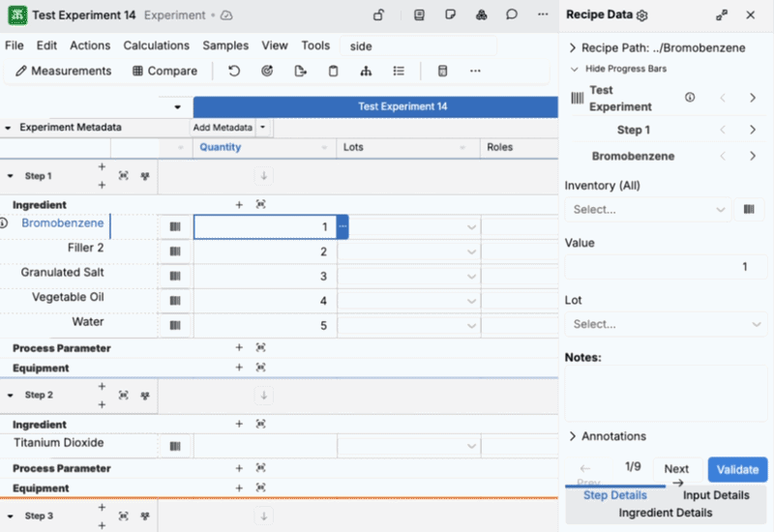
Task: Click the clipboard icon in the toolbar
Action: click(333, 71)
